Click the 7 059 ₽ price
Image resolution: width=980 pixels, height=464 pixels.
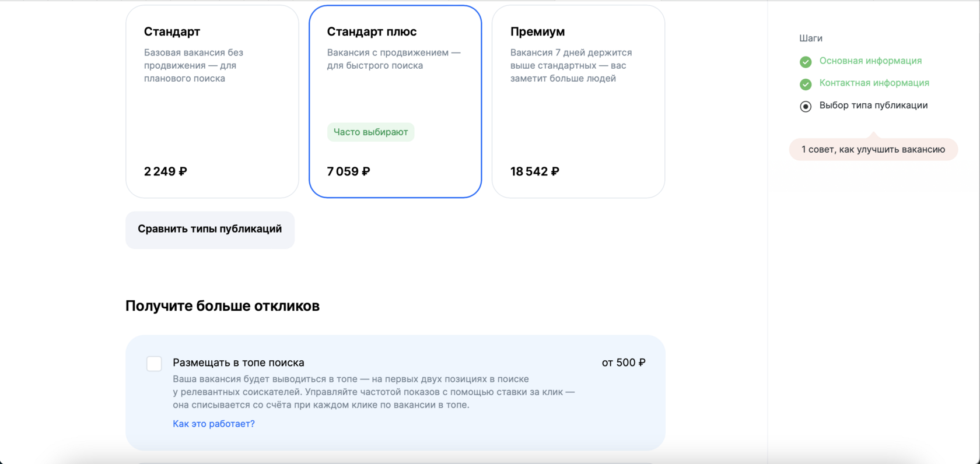(348, 171)
